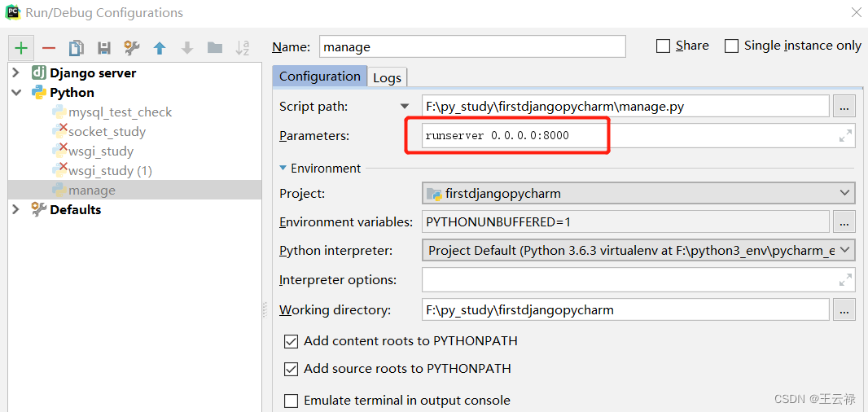Expand the Defaults tree node

[16, 209]
